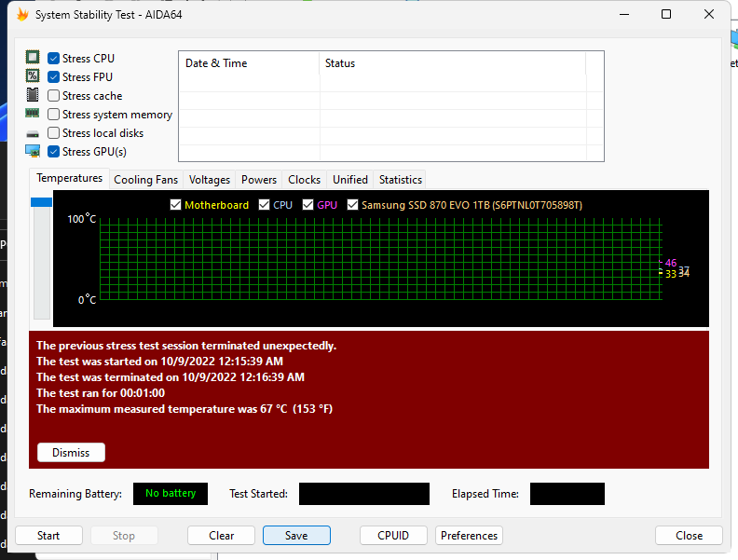The height and width of the screenshot is (560, 738).
Task: Hide the Motherboard temperature graph line
Action: point(175,205)
